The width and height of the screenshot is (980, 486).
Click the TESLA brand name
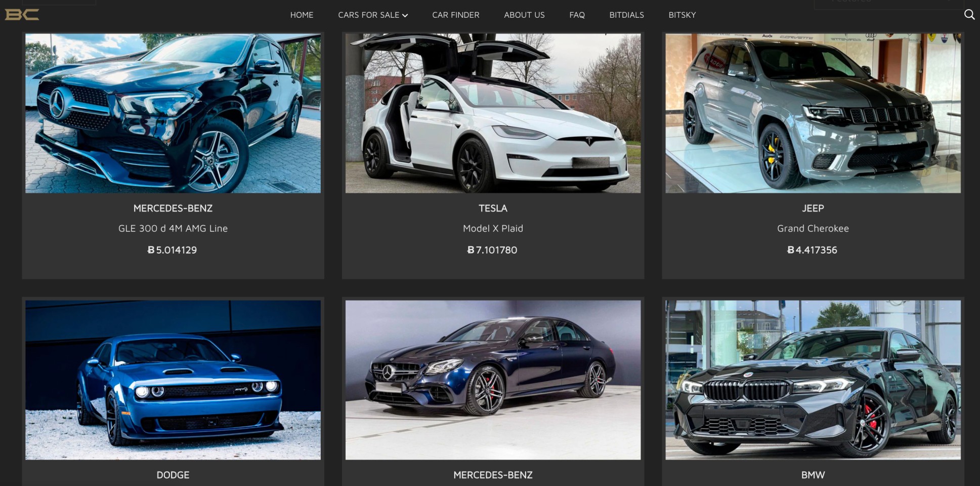[x=493, y=208]
